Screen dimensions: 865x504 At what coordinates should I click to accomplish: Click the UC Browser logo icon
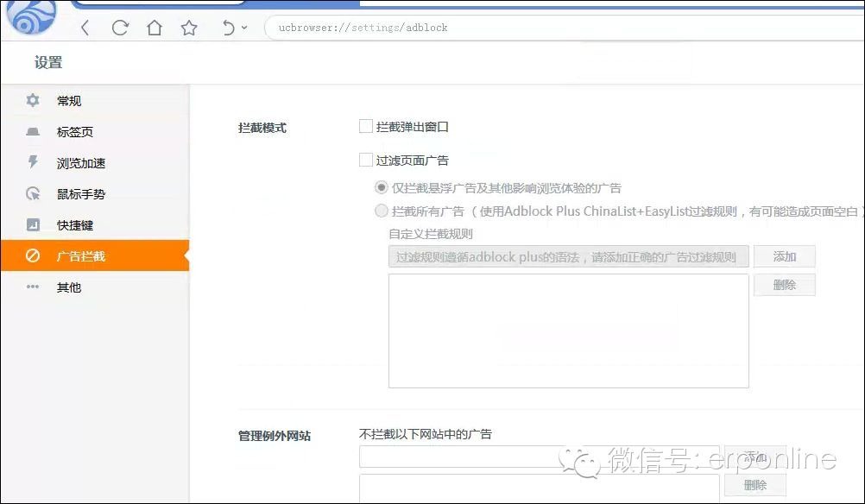[31, 16]
